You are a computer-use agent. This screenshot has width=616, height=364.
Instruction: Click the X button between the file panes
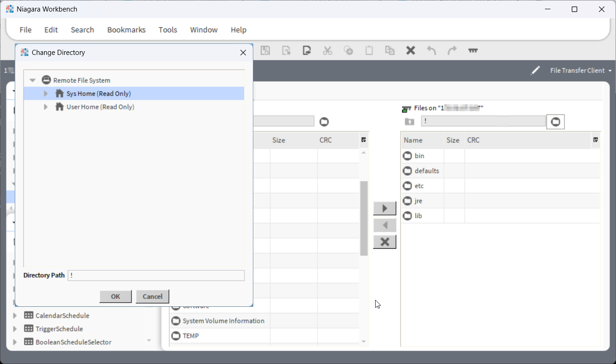(x=385, y=242)
